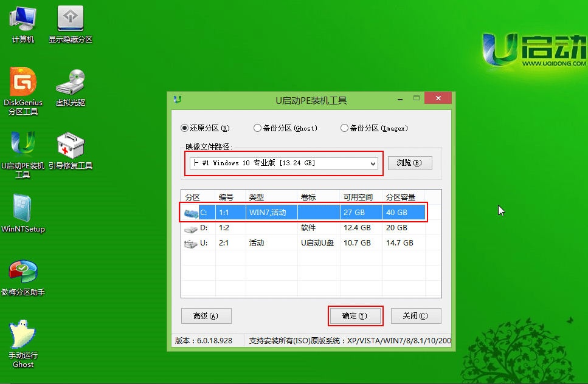
Task: Launch 手动运行Ghost desktop icon
Action: point(23,343)
